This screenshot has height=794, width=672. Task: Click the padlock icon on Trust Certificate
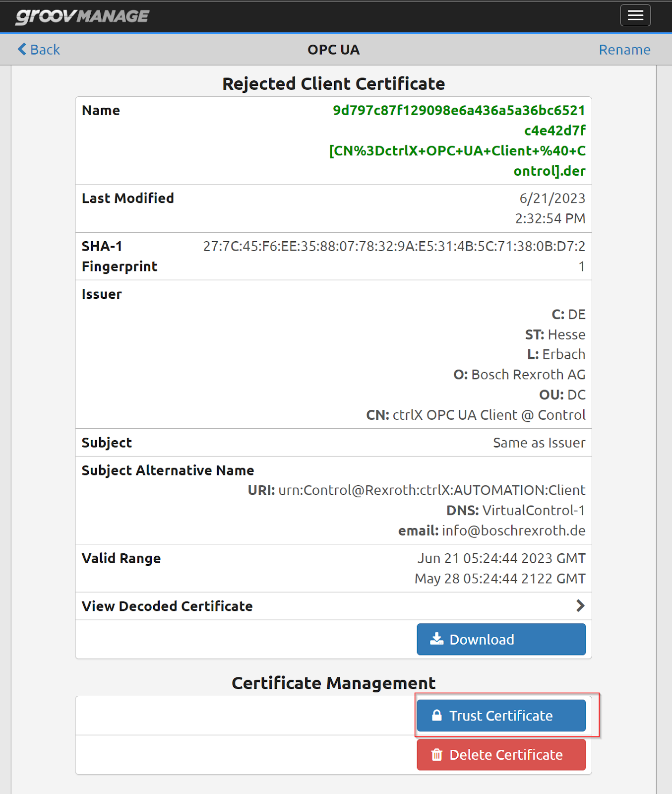(x=436, y=715)
